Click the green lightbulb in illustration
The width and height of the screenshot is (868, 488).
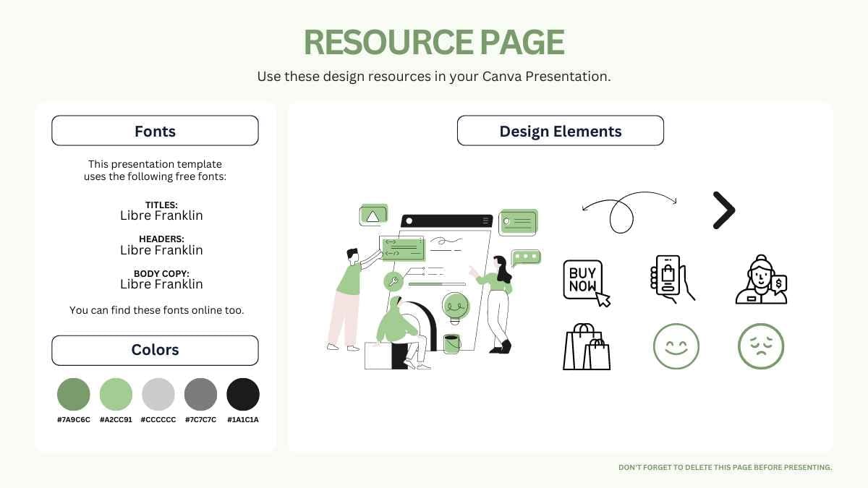pos(456,307)
